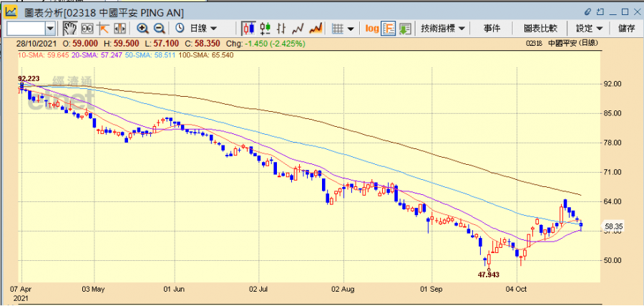Click the 47.943 low price label
This screenshot has width=644, height=306.
(488, 274)
